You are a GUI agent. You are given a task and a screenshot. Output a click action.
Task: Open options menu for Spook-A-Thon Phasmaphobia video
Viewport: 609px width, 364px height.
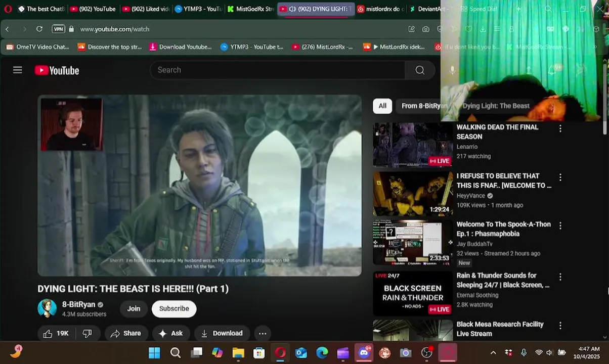[x=560, y=226]
